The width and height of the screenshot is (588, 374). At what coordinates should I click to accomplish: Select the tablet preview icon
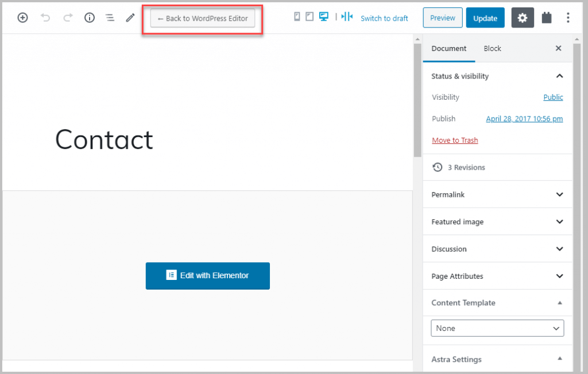point(310,17)
